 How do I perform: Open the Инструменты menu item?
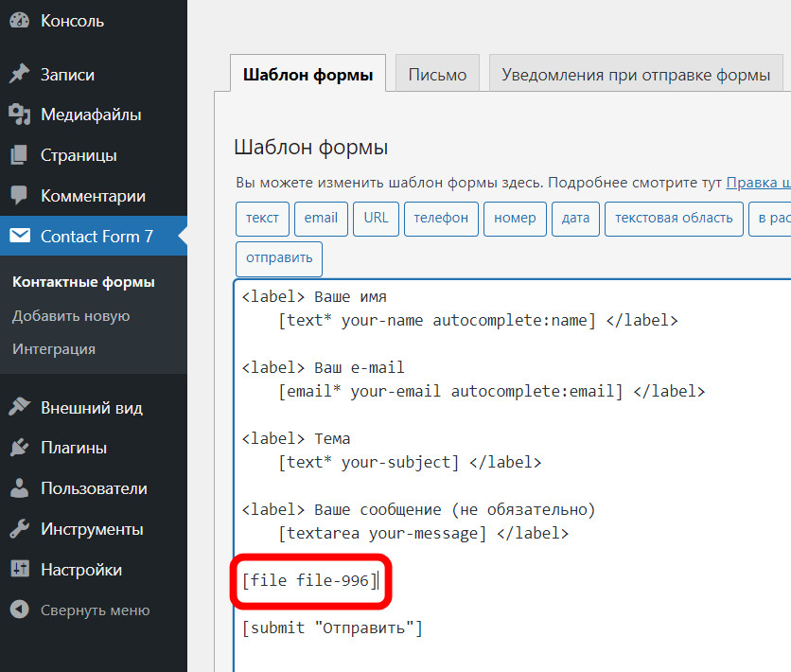tap(94, 529)
